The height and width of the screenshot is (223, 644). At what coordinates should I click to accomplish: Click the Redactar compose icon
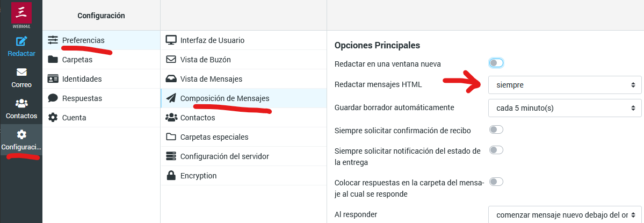(21, 41)
